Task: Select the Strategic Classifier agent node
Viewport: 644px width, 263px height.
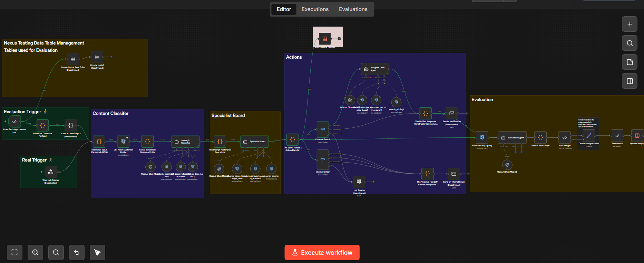Action: coord(186,142)
